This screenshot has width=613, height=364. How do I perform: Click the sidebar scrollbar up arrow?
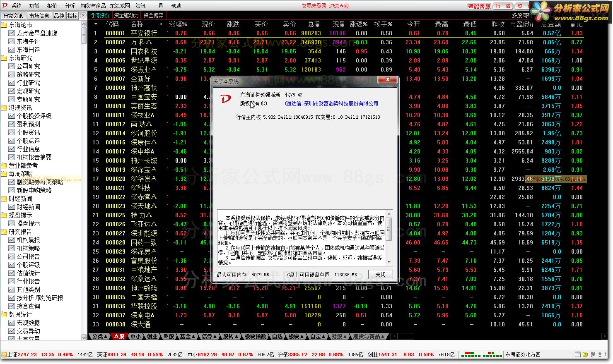click(x=84, y=25)
